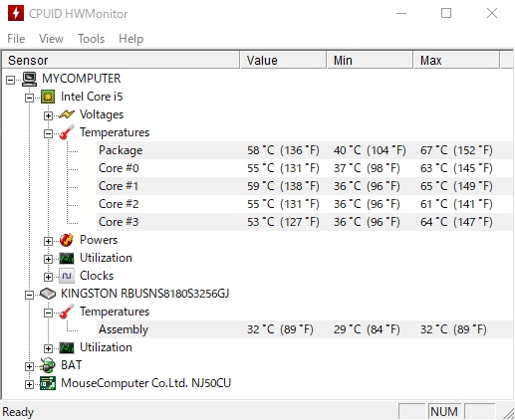Expand the Voltages node
The image size is (515, 420).
pyautogui.click(x=48, y=115)
